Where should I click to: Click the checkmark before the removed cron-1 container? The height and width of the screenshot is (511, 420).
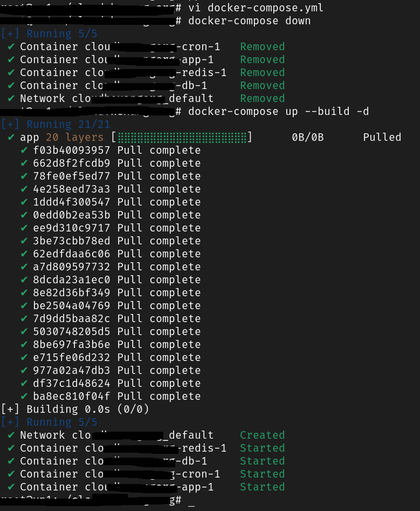11,46
